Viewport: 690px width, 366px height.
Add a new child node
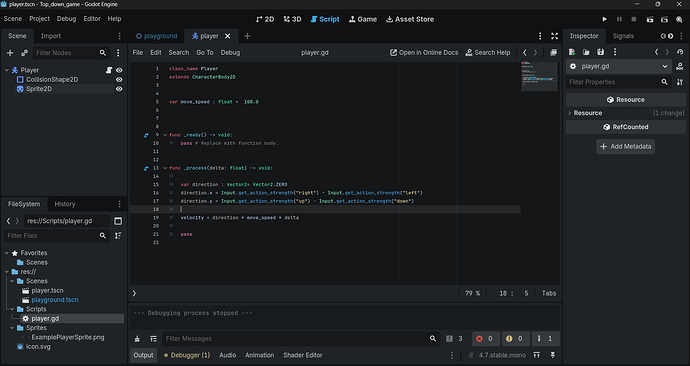[x=10, y=53]
